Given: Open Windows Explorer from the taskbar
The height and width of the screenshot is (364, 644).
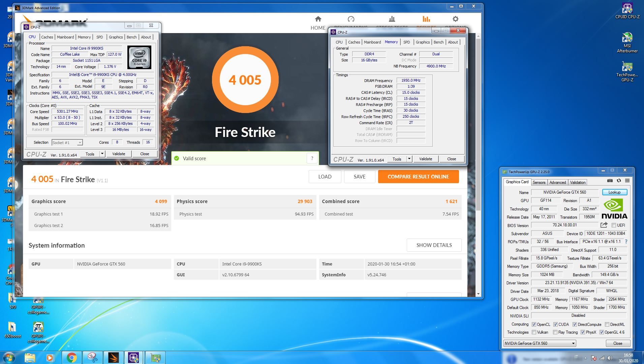Looking at the screenshot, I should pos(30,358).
